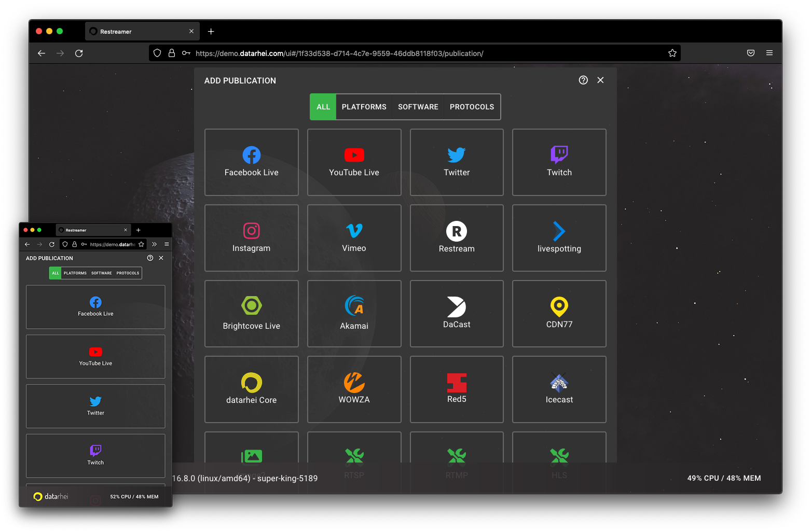Expand the overflow chevron in small browser toolbar
This screenshot has height=532, width=811.
(x=154, y=244)
